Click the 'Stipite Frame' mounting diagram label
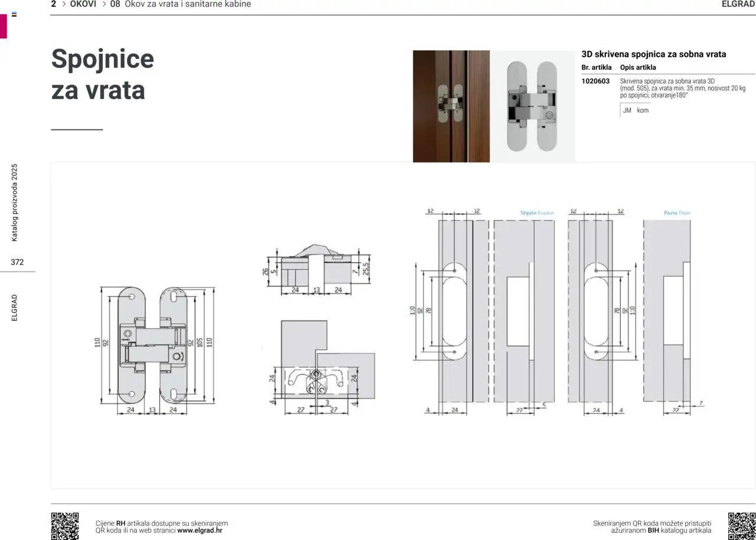Viewport: 756px width, 540px height. [537, 213]
